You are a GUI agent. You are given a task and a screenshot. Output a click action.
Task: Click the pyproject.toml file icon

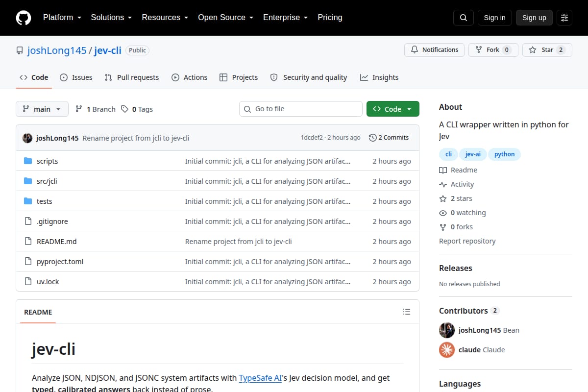(28, 262)
